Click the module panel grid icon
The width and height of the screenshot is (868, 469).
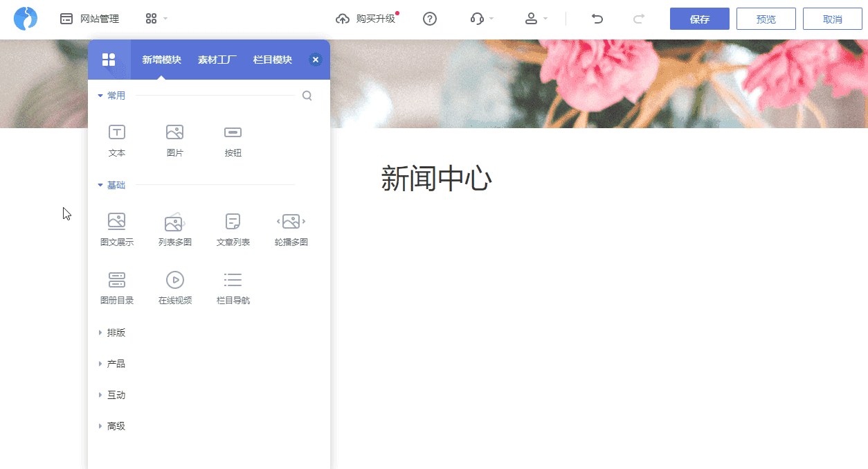click(x=109, y=60)
